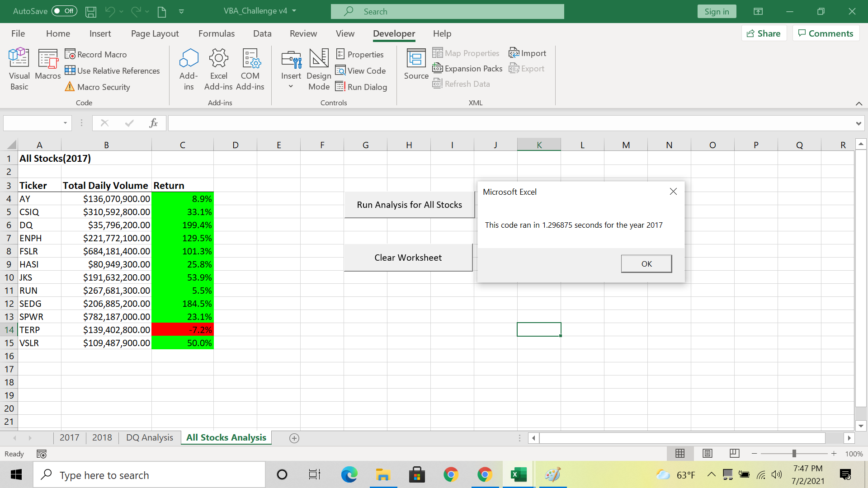Click OK in the Microsoft Excel dialog

646,264
